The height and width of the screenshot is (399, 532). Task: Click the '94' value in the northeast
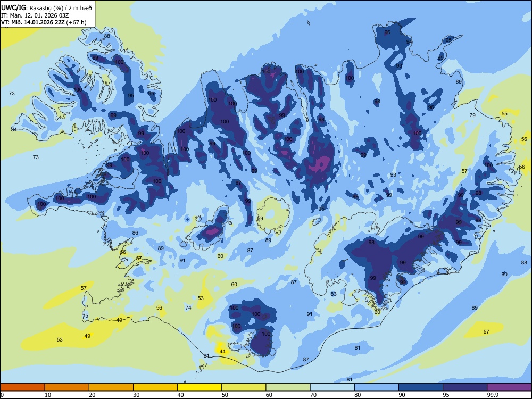pyautogui.click(x=409, y=41)
